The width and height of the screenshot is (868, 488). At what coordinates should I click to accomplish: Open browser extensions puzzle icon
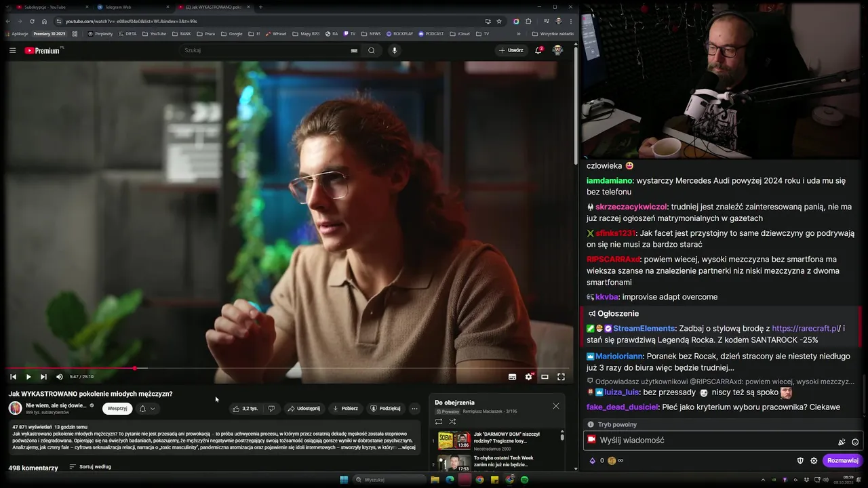click(x=528, y=21)
